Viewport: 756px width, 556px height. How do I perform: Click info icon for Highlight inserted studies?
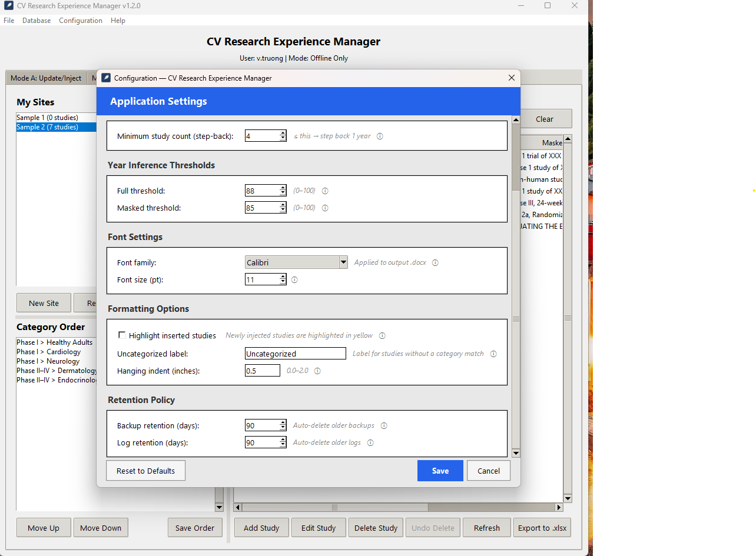pyautogui.click(x=382, y=335)
